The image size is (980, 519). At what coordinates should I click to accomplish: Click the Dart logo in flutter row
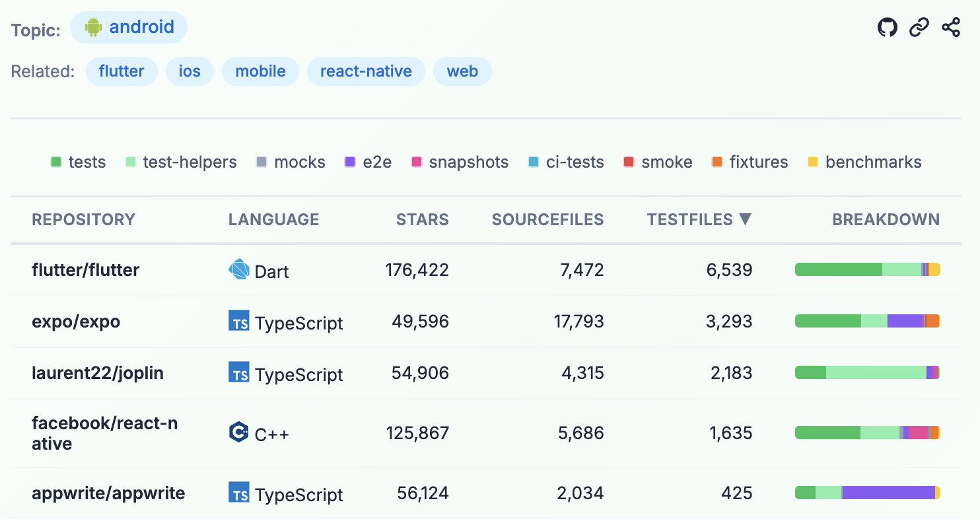tap(238, 269)
